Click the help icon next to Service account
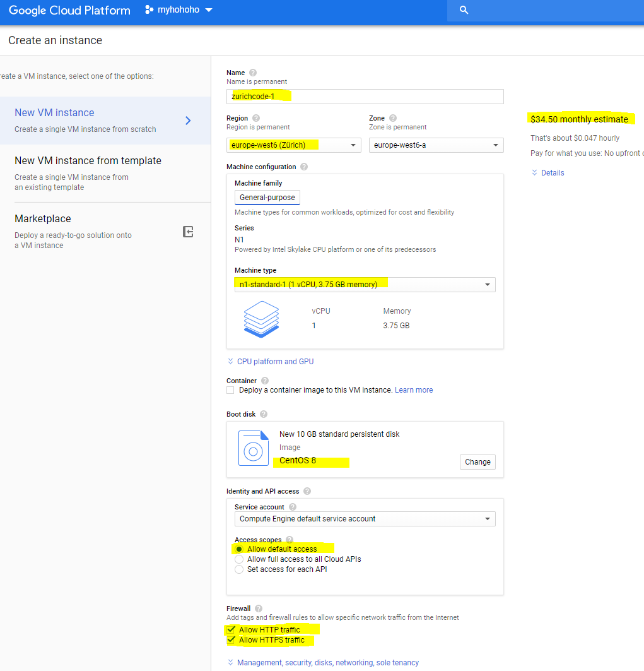 click(x=293, y=507)
